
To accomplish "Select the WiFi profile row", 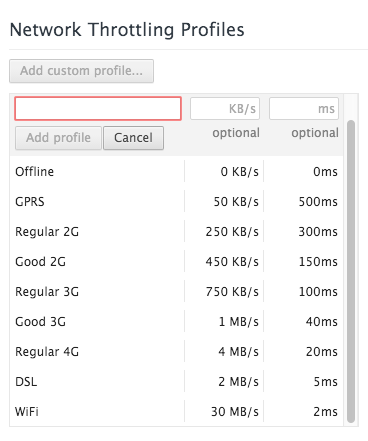I will (176, 411).
